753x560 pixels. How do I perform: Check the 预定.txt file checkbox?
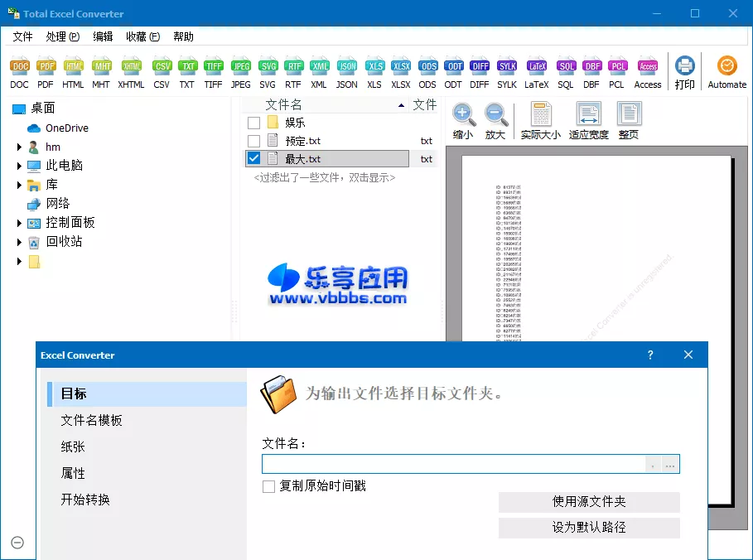[254, 141]
